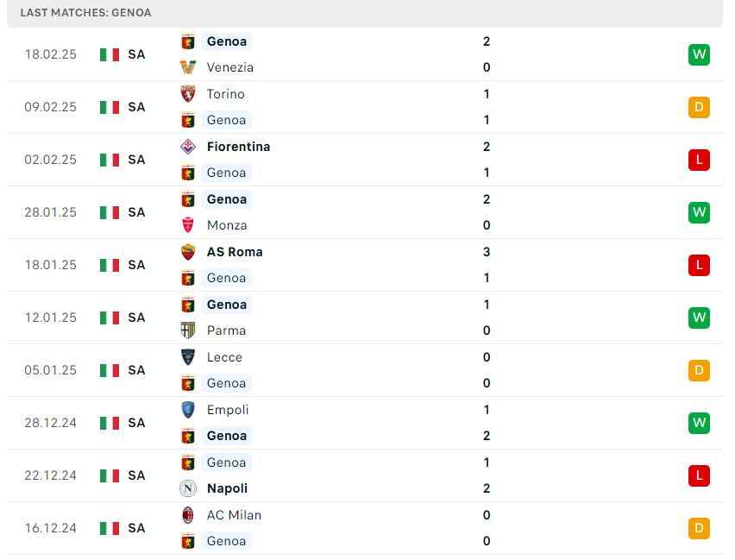Image resolution: width=735 pixels, height=560 pixels.
Task: Open the 12.01.25 Genoa vs Parma match row
Action: click(365, 318)
